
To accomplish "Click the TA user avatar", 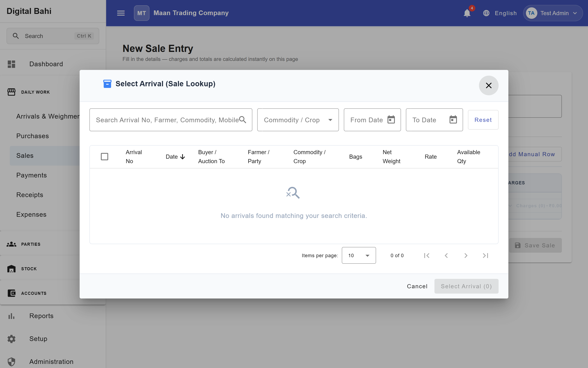I will coord(531,13).
